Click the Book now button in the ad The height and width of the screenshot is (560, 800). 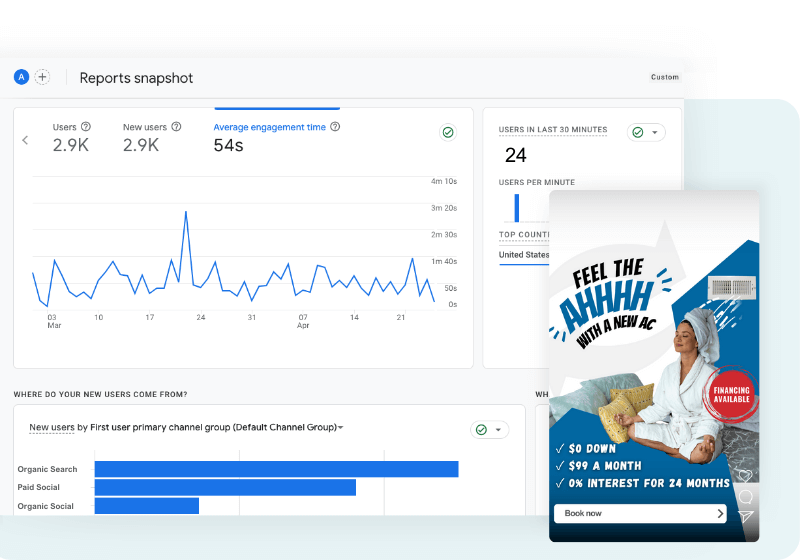[640, 514]
